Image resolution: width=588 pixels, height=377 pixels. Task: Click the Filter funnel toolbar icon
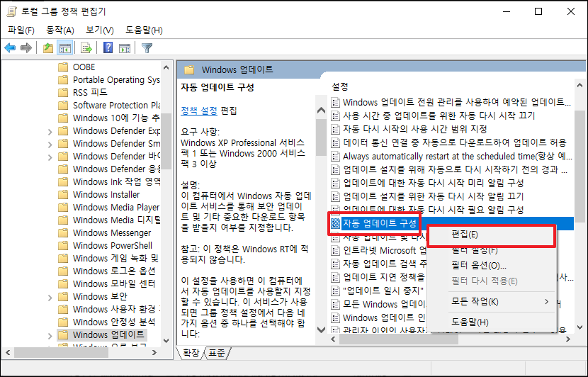pyautogui.click(x=147, y=48)
